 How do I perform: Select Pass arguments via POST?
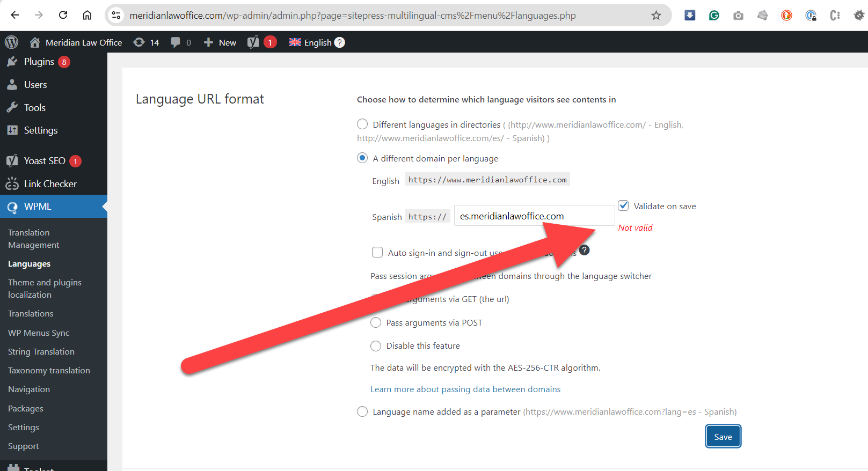point(376,322)
